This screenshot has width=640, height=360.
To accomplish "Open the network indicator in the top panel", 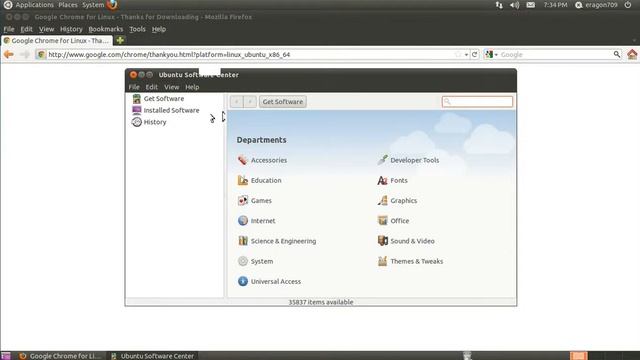I will click(x=499, y=5).
